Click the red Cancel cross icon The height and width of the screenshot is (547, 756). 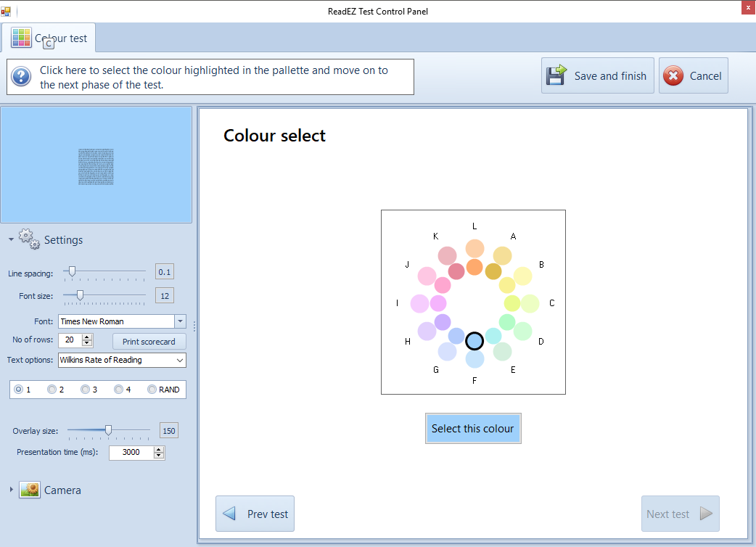pyautogui.click(x=673, y=75)
